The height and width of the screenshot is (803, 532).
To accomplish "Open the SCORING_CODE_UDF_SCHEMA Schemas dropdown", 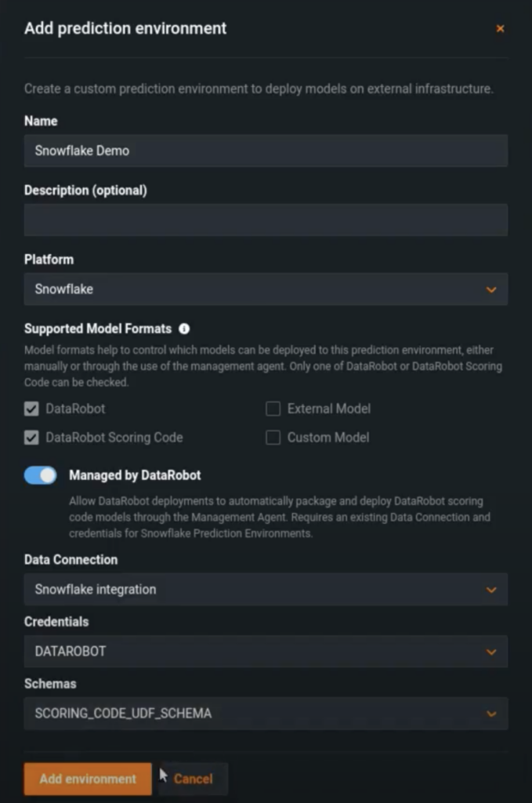I will coord(266,714).
